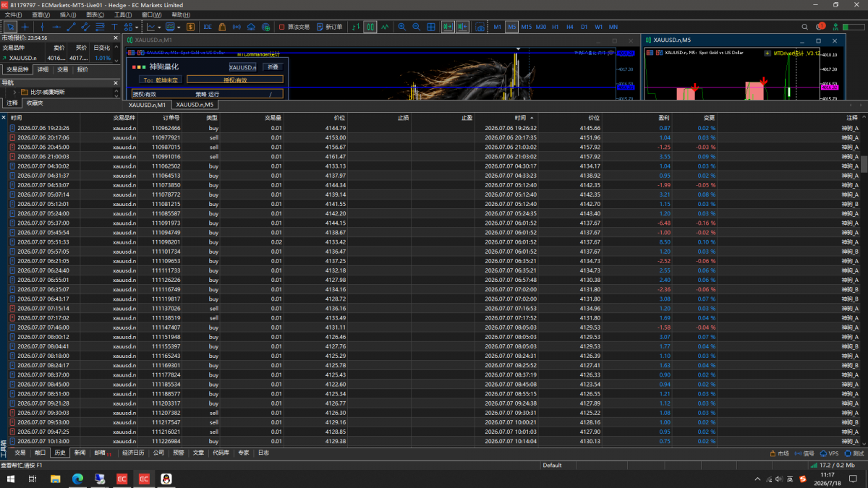This screenshot has height=488, width=868.
Task: Open the Market shopping bag icon
Action: point(221,27)
